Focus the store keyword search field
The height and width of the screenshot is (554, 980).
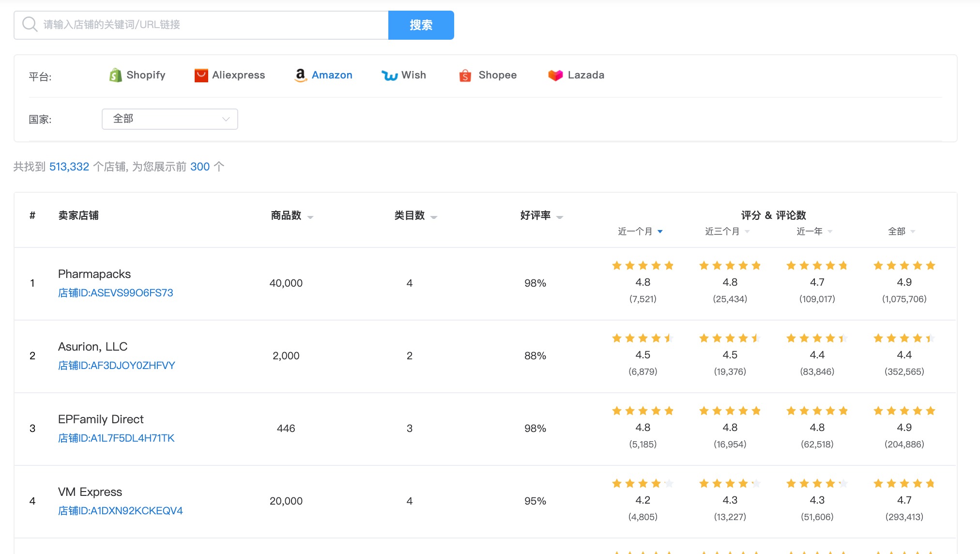[201, 25]
